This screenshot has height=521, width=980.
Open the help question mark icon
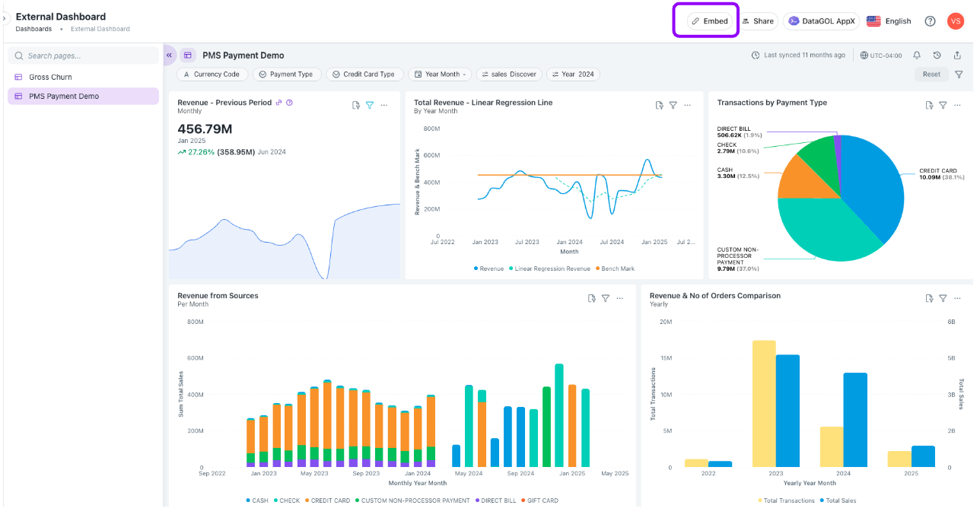[x=930, y=21]
